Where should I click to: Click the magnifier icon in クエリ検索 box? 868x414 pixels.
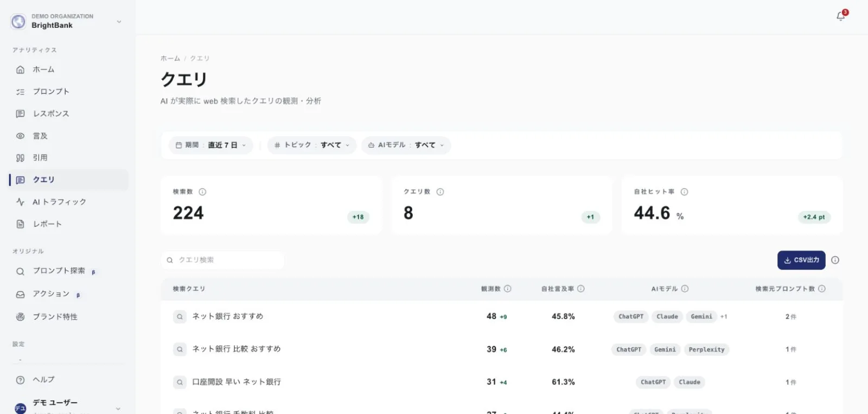[170, 260]
